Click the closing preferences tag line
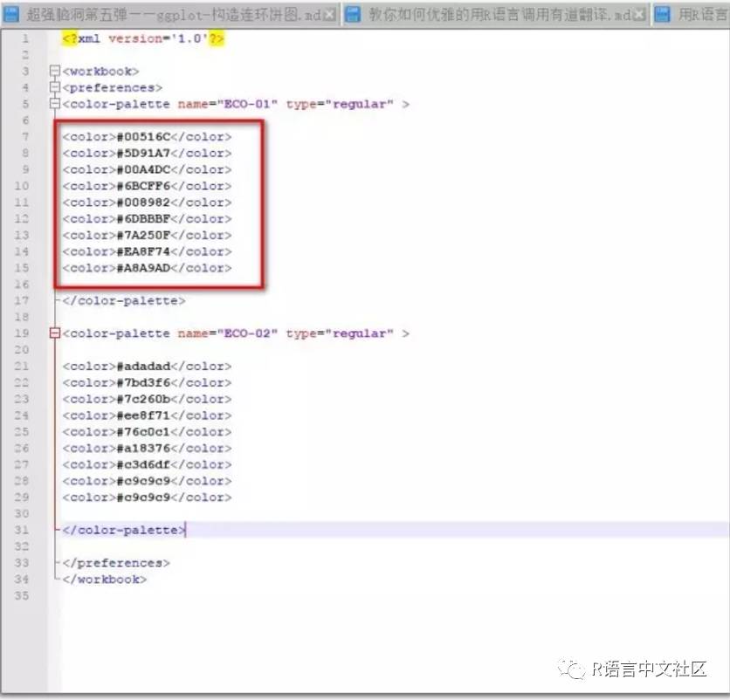This screenshot has width=730, height=700. (116, 563)
